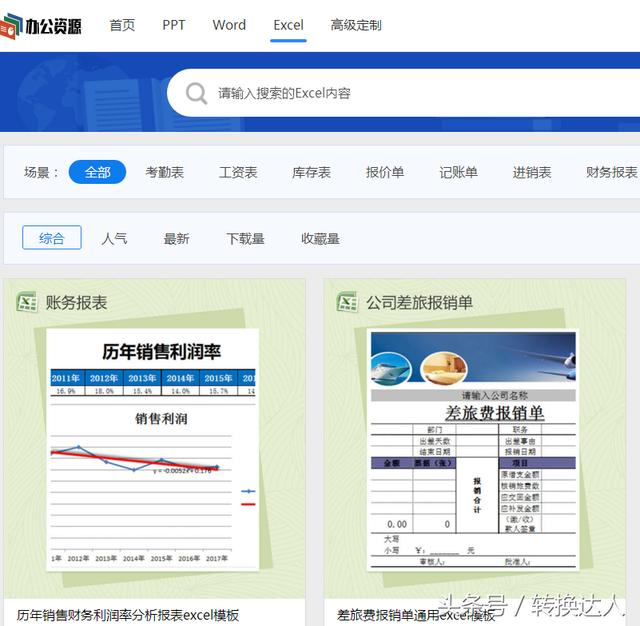This screenshot has height=626, width=640.
Task: Filter by 财务报表 scene
Action: [612, 172]
